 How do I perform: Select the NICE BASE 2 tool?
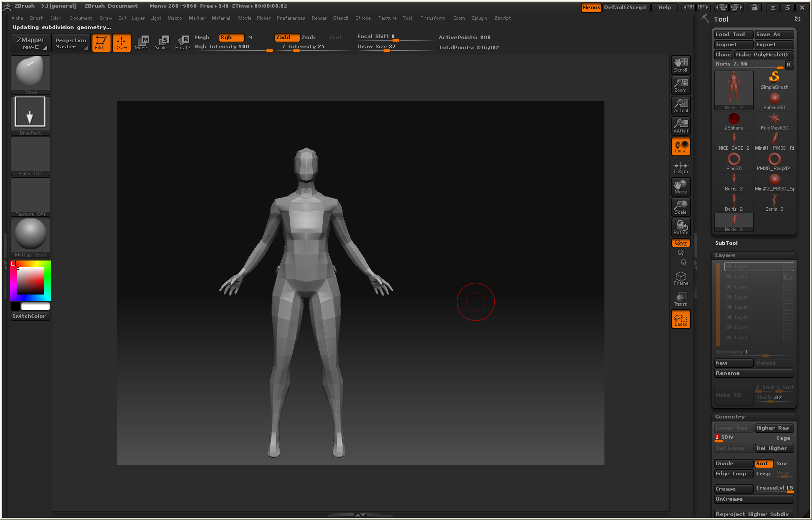pyautogui.click(x=734, y=141)
